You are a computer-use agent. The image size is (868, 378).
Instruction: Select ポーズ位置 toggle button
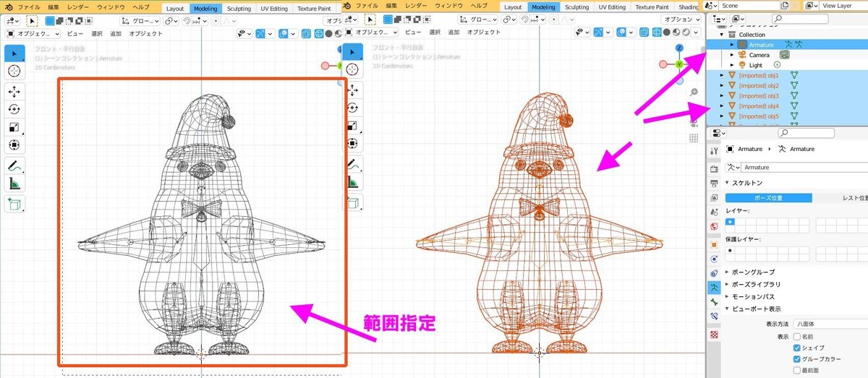pyautogui.click(x=768, y=197)
